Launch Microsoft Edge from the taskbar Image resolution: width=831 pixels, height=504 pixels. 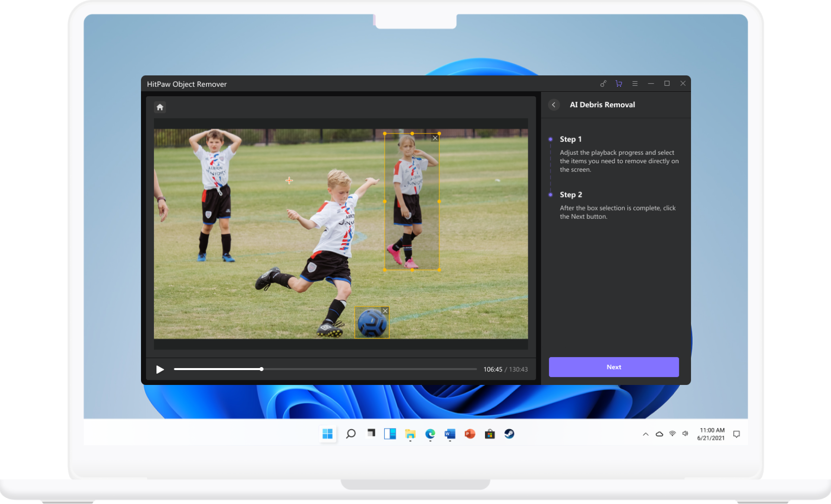coord(430,434)
